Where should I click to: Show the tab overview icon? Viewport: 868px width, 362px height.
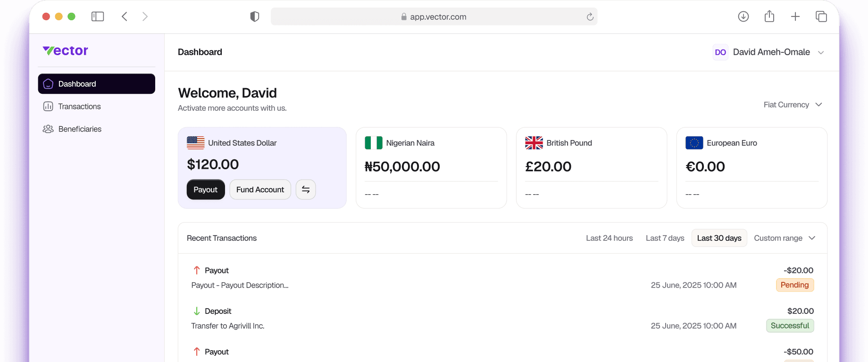[821, 16]
